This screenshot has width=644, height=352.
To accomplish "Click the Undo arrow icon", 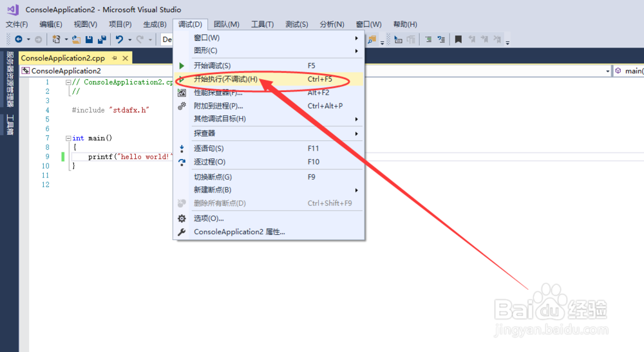I will tap(119, 39).
